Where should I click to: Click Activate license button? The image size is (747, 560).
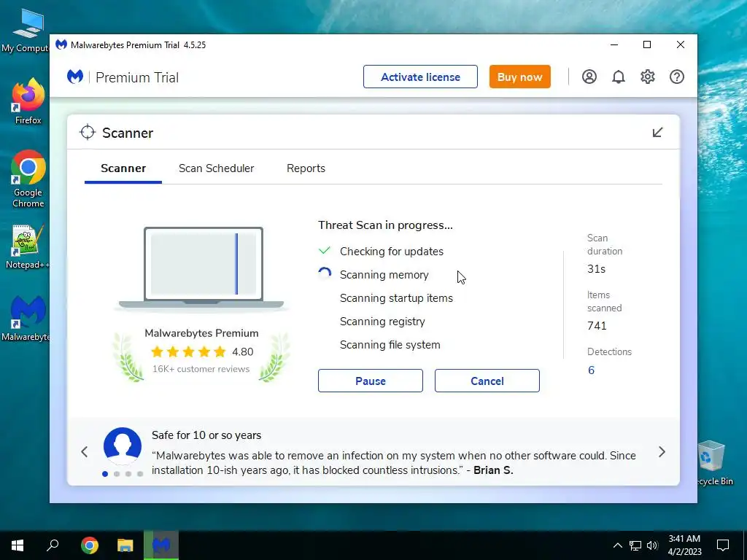click(420, 77)
